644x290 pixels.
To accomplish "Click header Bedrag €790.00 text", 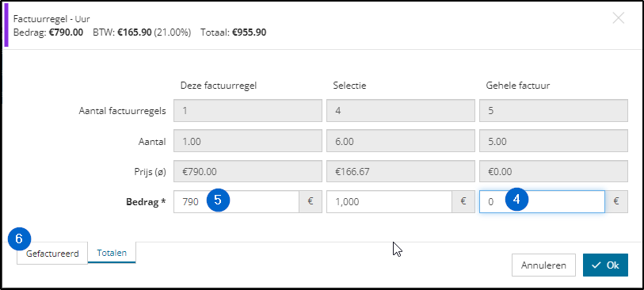I will click(x=48, y=32).
